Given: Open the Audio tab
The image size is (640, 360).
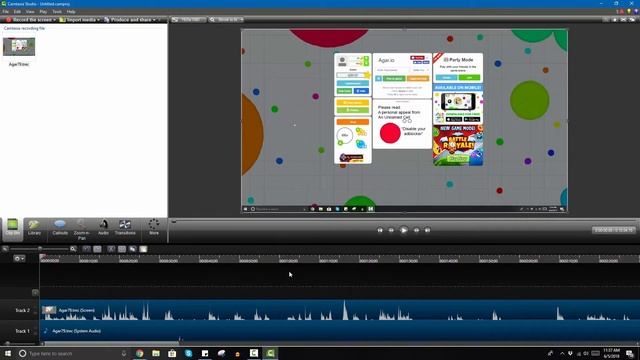Looking at the screenshot, I should click(x=103, y=227).
